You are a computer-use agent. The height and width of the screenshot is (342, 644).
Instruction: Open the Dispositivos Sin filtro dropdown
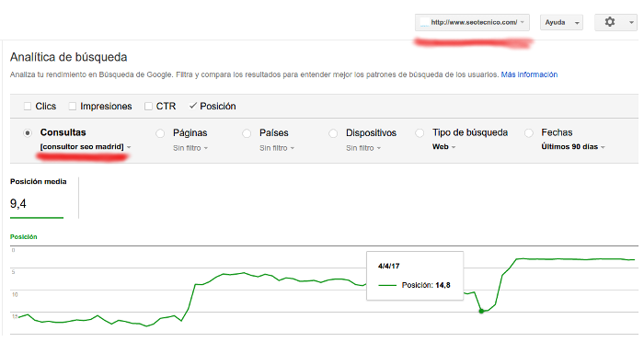tap(363, 148)
